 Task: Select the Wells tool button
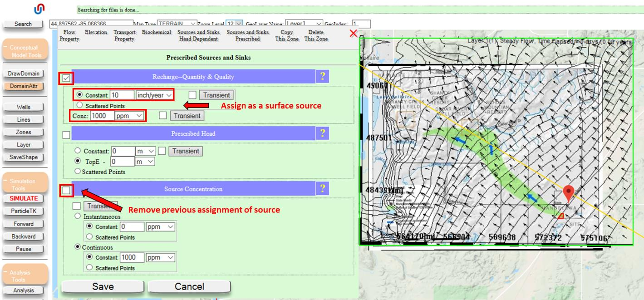tap(24, 107)
